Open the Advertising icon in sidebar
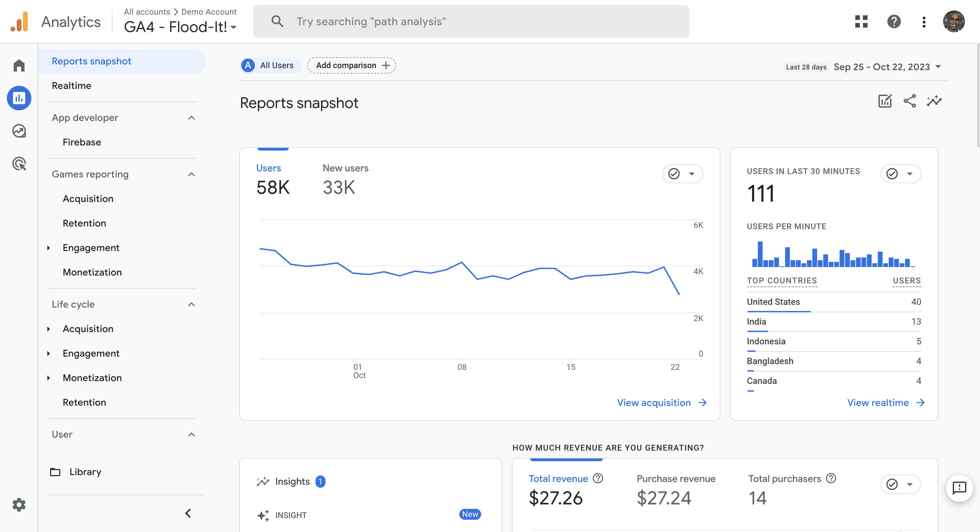Image resolution: width=980 pixels, height=532 pixels. point(19,163)
